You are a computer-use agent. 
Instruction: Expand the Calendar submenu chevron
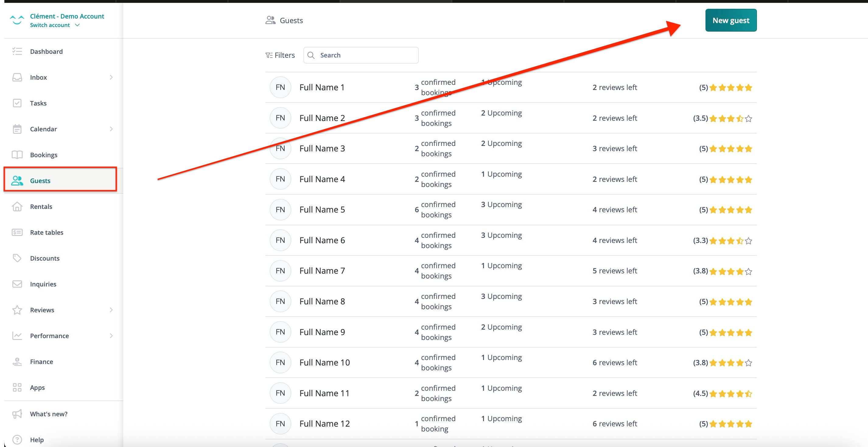[111, 129]
